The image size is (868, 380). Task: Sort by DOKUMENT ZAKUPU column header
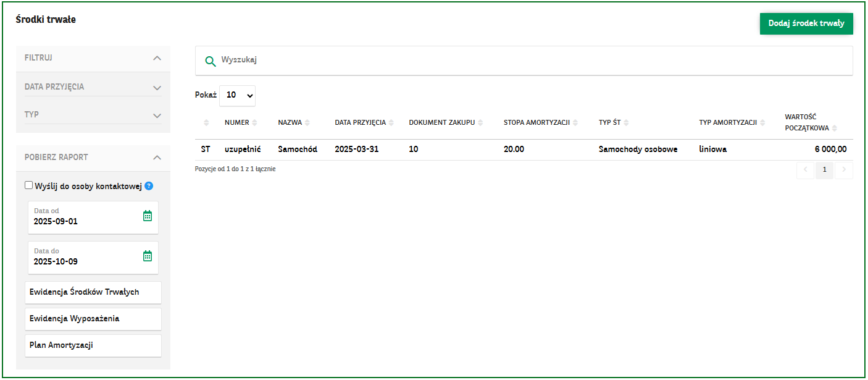tap(446, 122)
